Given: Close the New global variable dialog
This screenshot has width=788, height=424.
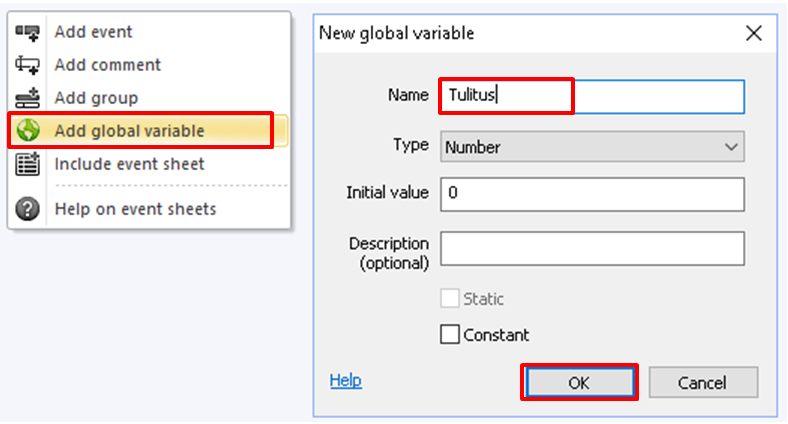Looking at the screenshot, I should tap(753, 33).
